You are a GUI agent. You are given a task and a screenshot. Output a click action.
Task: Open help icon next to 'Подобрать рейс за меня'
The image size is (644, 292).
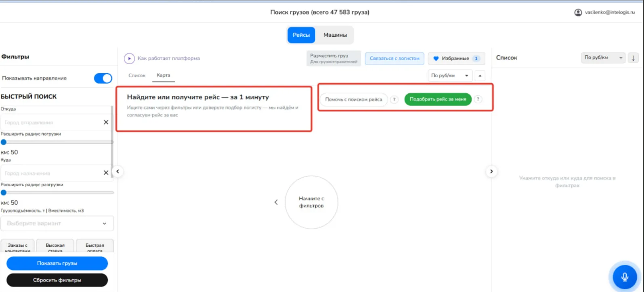[x=478, y=99]
